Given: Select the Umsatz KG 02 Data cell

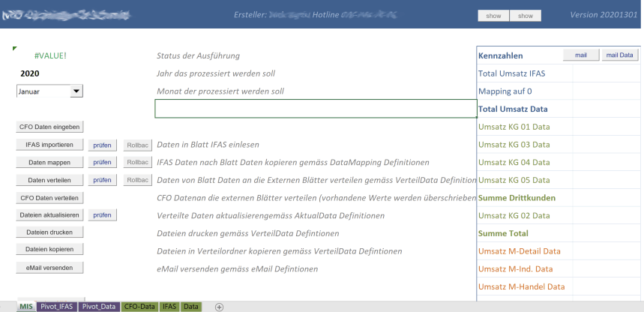Looking at the screenshot, I should 525,215.
